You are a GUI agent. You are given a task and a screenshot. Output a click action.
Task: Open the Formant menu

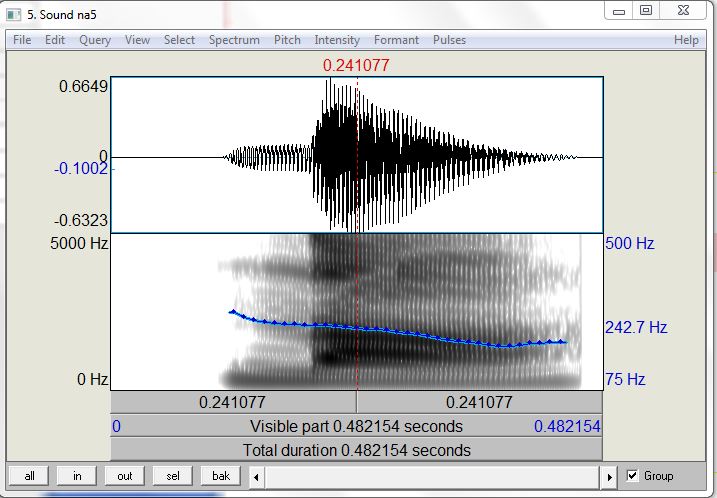(396, 40)
